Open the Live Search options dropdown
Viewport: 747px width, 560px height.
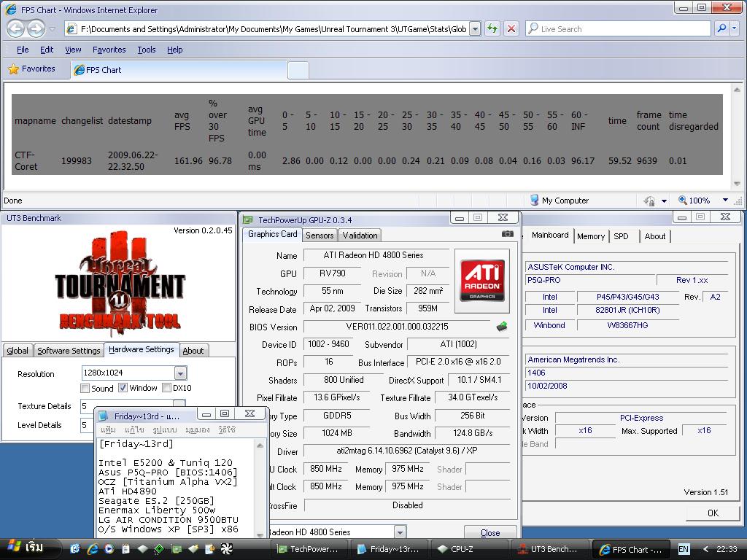pos(734,28)
